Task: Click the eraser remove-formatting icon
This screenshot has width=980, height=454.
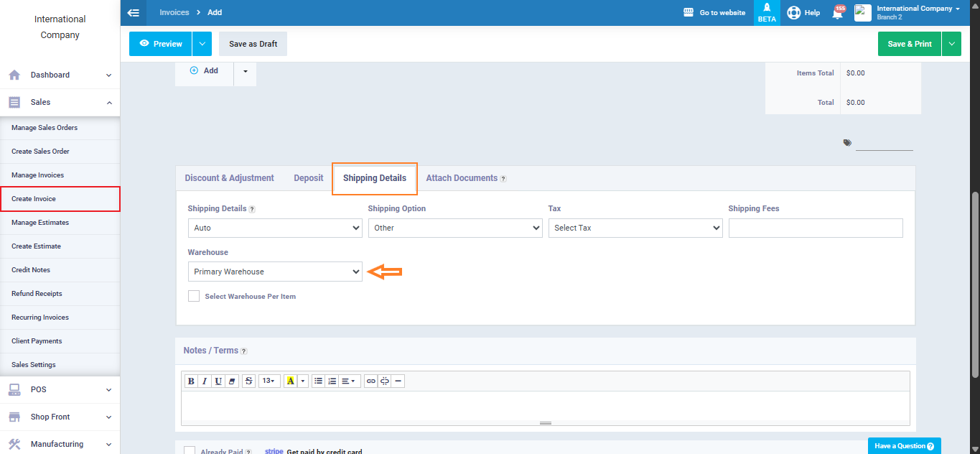Action: pyautogui.click(x=232, y=381)
